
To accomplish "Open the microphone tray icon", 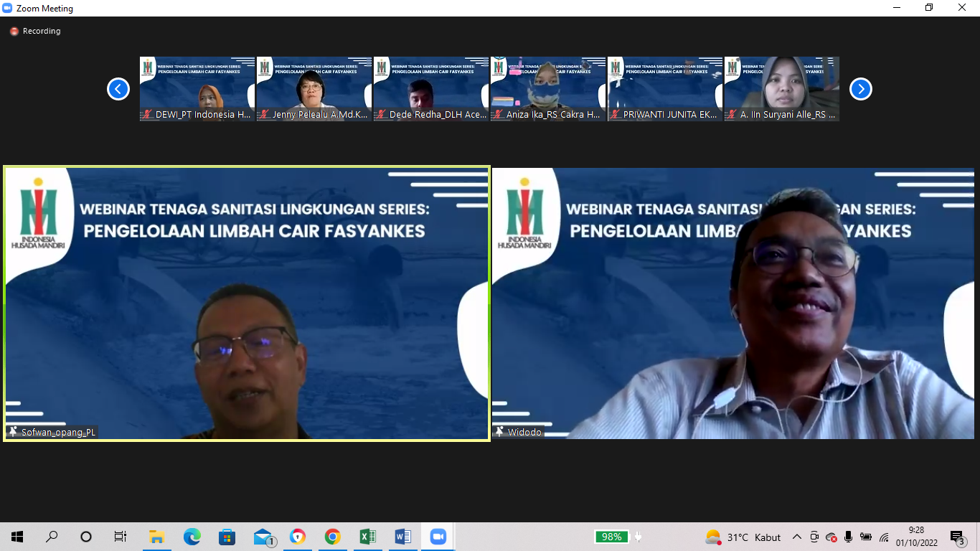I will pos(849,537).
